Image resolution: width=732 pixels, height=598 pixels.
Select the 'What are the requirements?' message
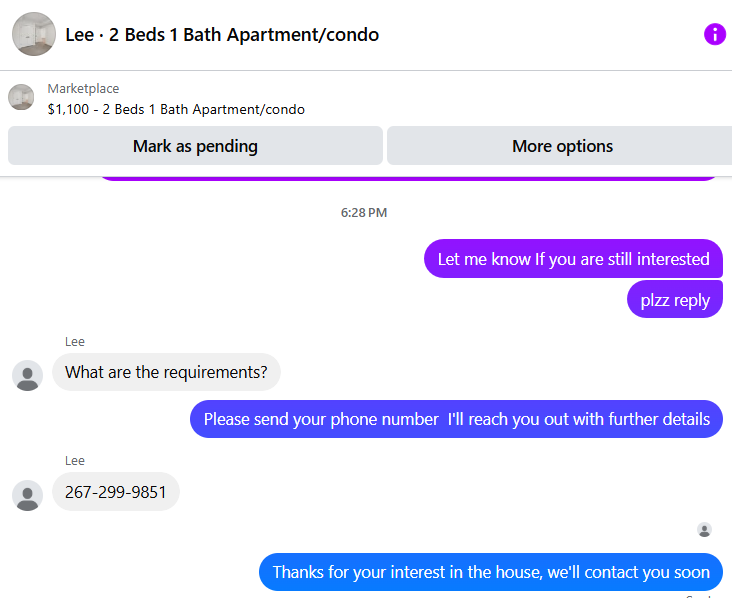pos(166,372)
